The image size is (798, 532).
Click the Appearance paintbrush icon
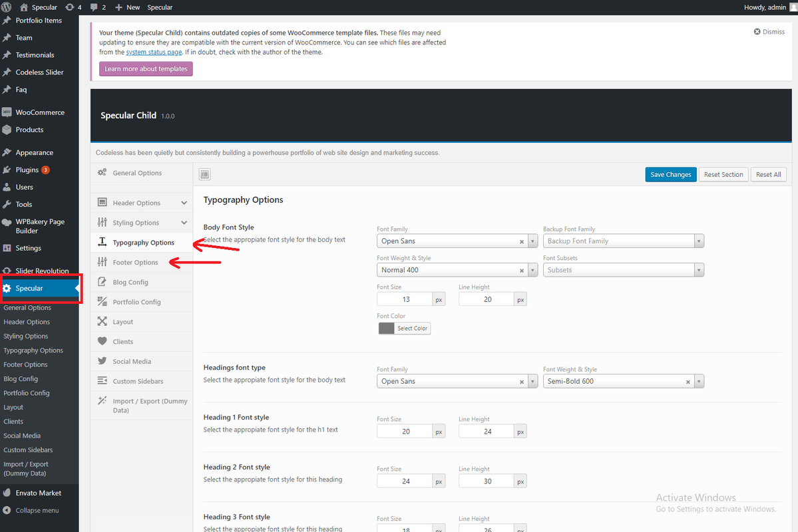coord(7,152)
